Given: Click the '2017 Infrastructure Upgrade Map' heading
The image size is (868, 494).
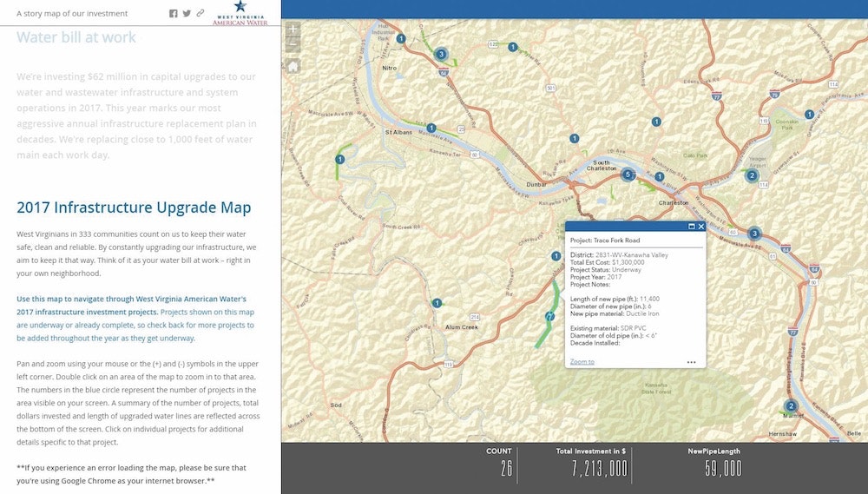Looking at the screenshot, I should (134, 207).
